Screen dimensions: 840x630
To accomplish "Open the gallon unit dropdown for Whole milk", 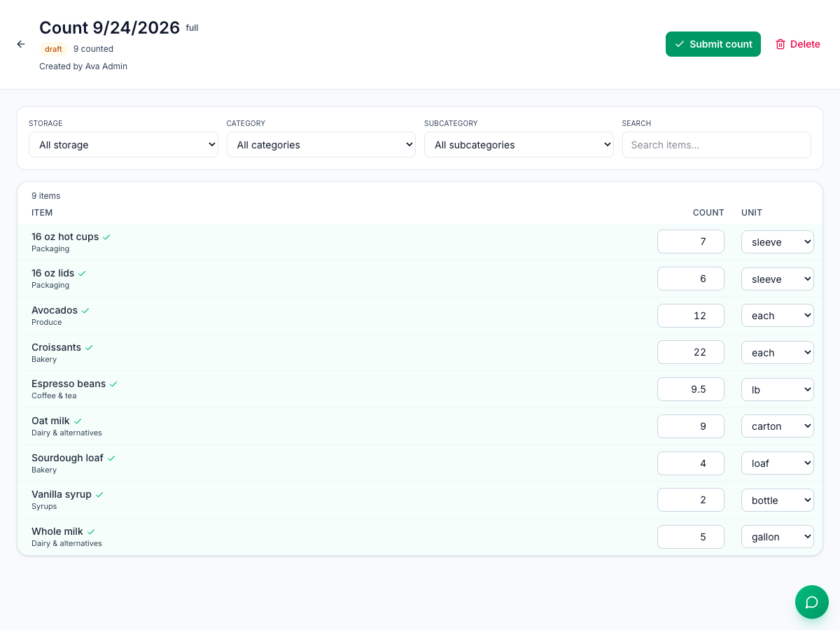I will [x=778, y=537].
